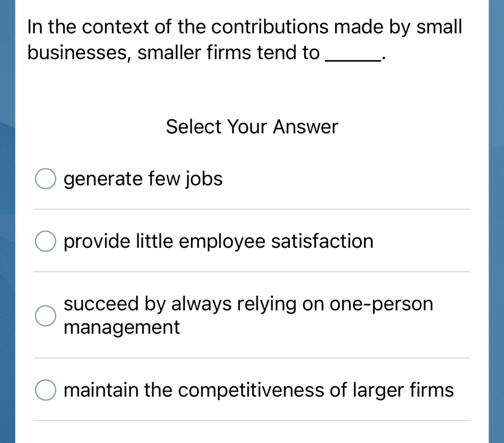
Task: Click the "Select Your Answer" heading
Action: pos(252,126)
